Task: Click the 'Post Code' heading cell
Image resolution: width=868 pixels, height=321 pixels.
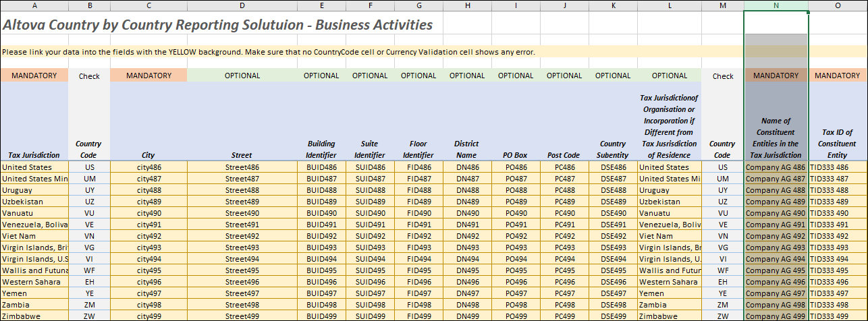Action: click(564, 121)
